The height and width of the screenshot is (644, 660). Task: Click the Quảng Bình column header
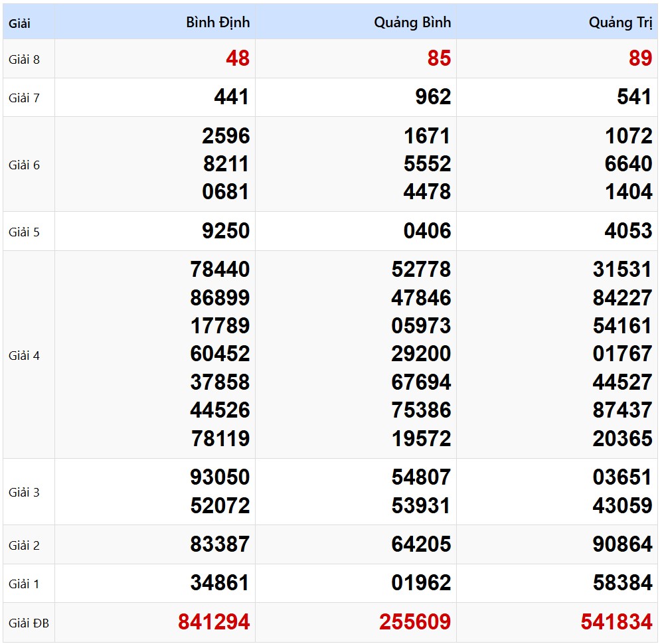(412, 23)
